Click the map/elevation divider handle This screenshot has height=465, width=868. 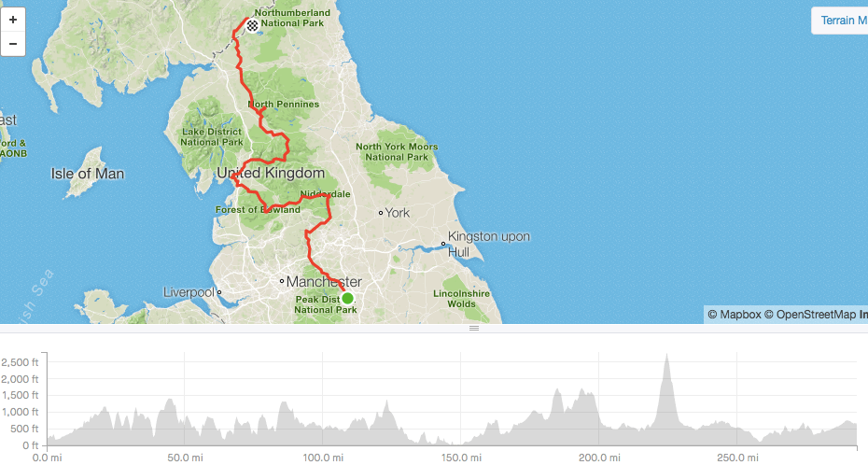coord(474,328)
